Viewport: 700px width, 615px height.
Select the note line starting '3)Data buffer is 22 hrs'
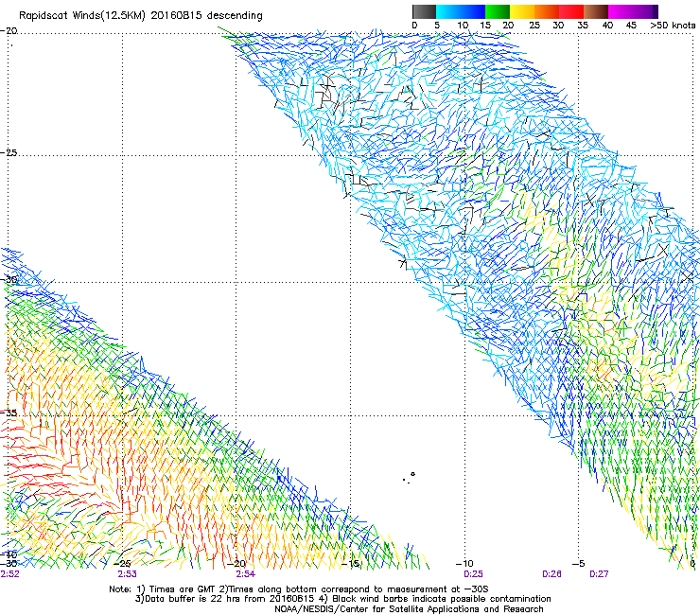click(342, 599)
